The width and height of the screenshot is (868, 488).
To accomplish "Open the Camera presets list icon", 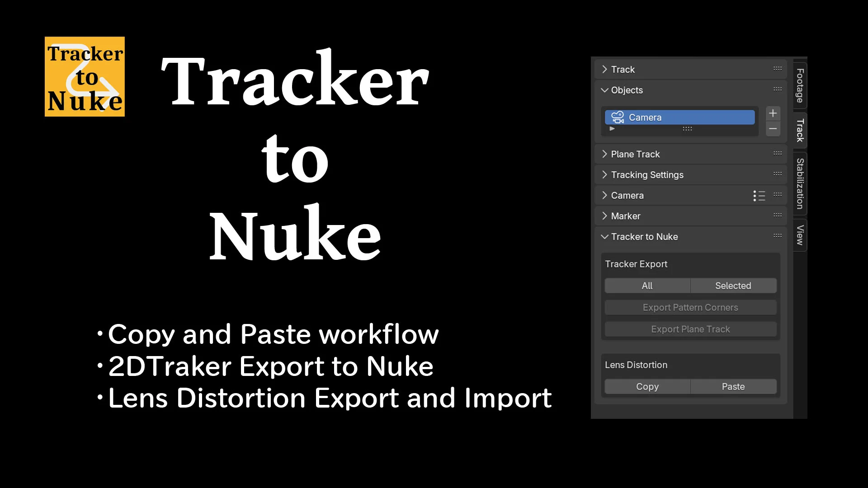I will 759,196.
